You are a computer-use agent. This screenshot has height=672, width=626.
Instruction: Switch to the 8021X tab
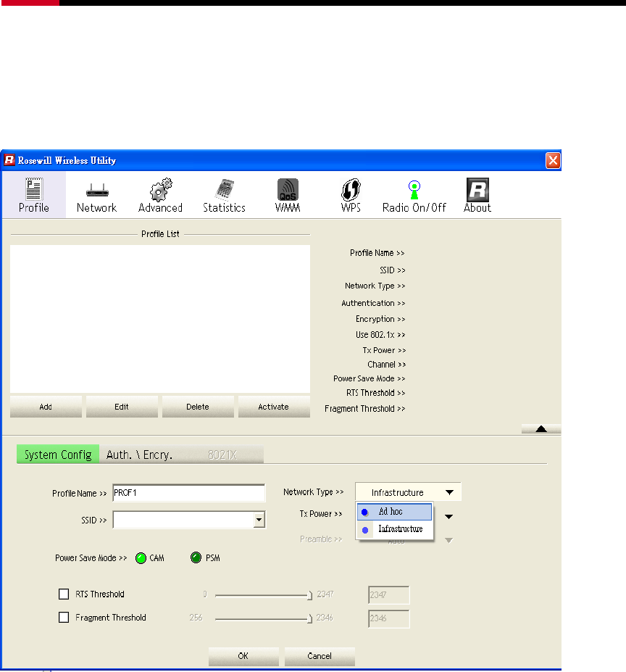point(222,455)
